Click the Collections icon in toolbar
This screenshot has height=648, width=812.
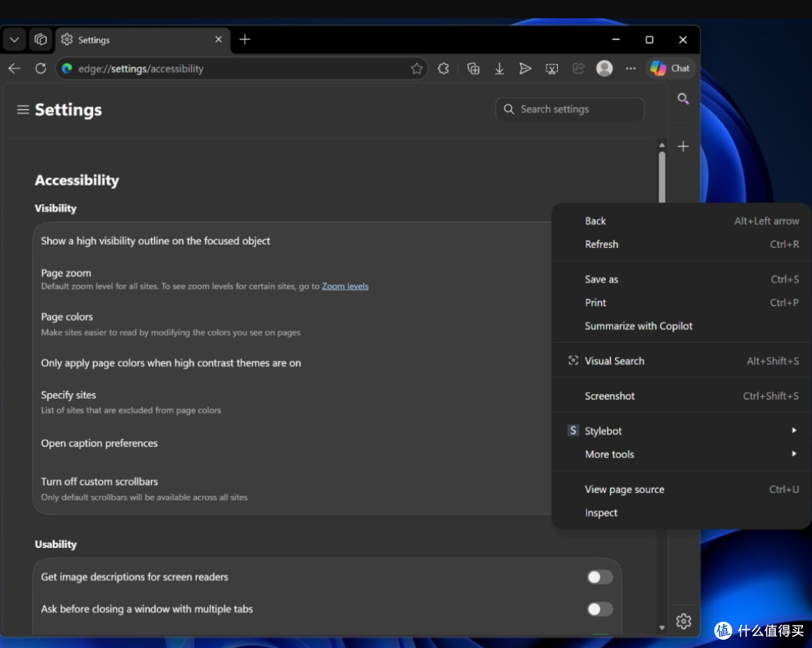(x=473, y=68)
